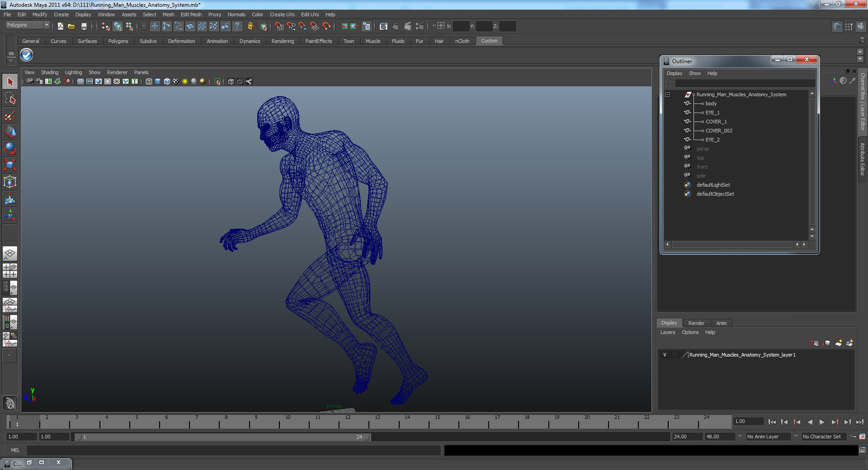Image resolution: width=868 pixels, height=470 pixels.
Task: Open scene with folder icon
Action: 71,27
